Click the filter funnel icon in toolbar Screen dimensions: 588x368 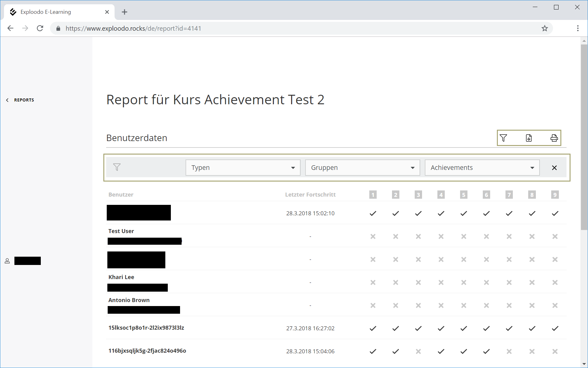(x=503, y=138)
